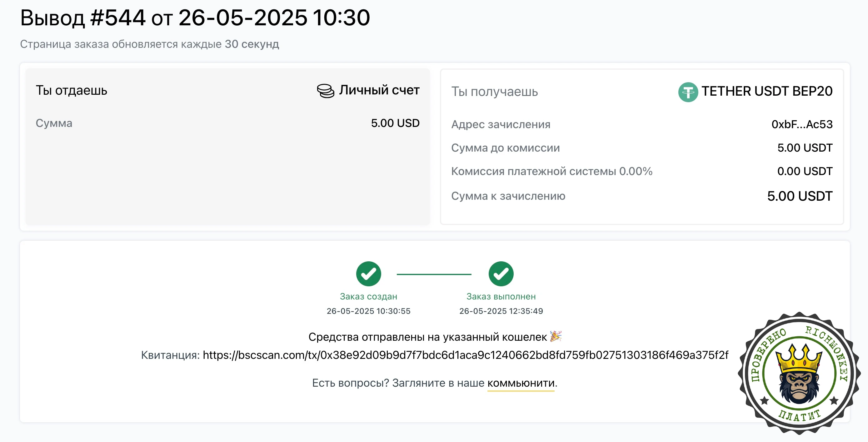Image resolution: width=868 pixels, height=442 pixels.
Task: Click the commission value 0.00 USDT
Action: [805, 171]
